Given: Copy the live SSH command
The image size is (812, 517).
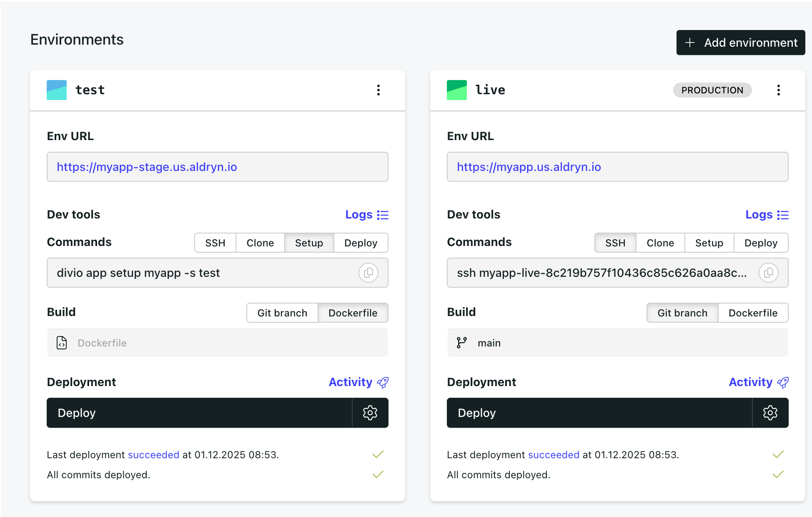Looking at the screenshot, I should point(768,273).
